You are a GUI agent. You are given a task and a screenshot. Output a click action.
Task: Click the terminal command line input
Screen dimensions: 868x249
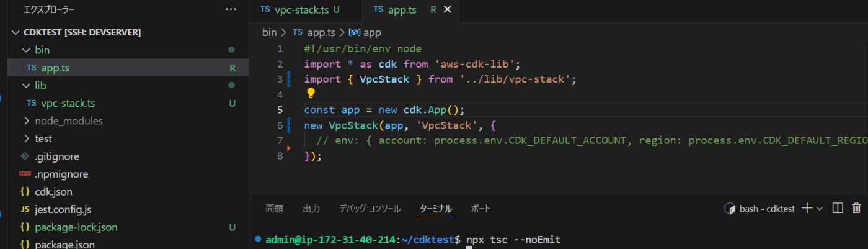click(x=514, y=240)
